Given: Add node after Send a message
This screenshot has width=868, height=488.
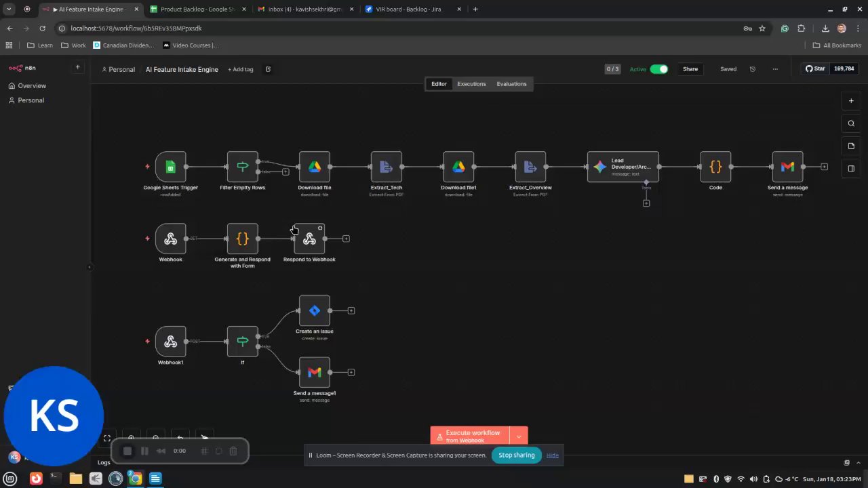Looking at the screenshot, I should [x=824, y=167].
